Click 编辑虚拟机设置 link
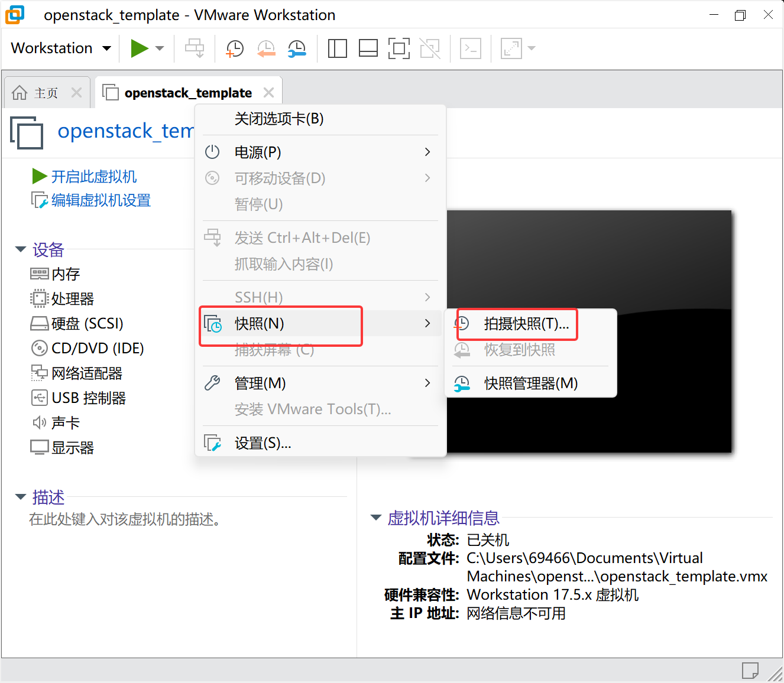Image resolution: width=784 pixels, height=683 pixels. click(101, 200)
